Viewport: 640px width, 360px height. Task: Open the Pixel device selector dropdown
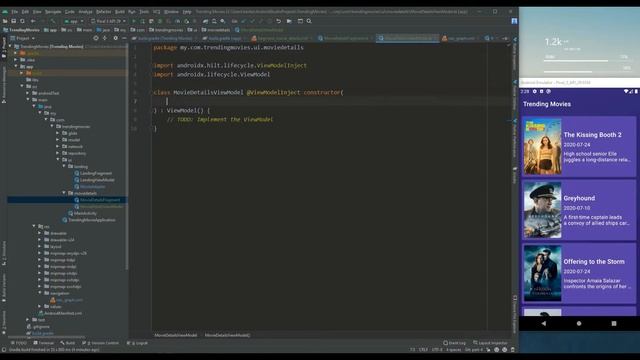pyautogui.click(x=109, y=21)
